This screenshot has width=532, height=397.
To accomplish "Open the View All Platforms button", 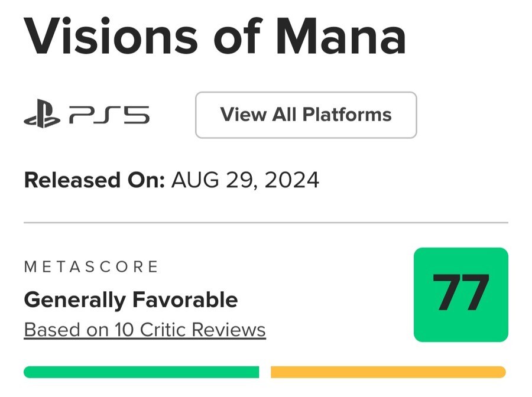I will (x=306, y=115).
